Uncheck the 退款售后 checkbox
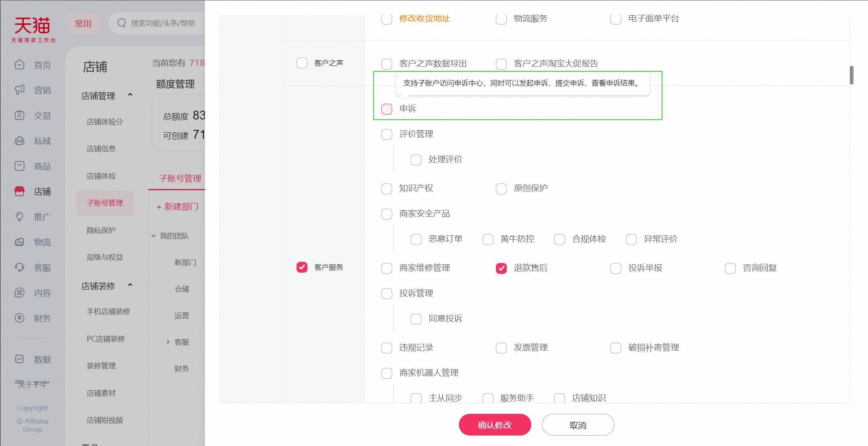The image size is (868, 446). click(501, 268)
